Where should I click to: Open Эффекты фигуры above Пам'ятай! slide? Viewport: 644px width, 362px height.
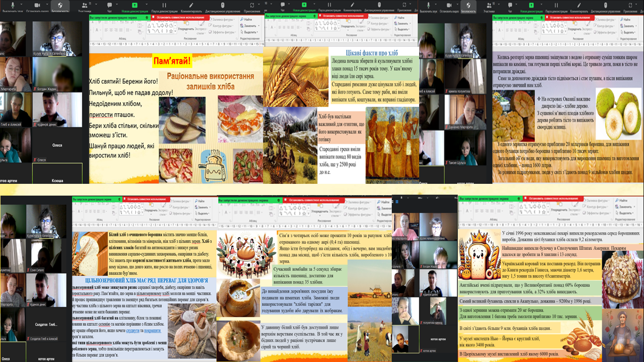tap(222, 33)
